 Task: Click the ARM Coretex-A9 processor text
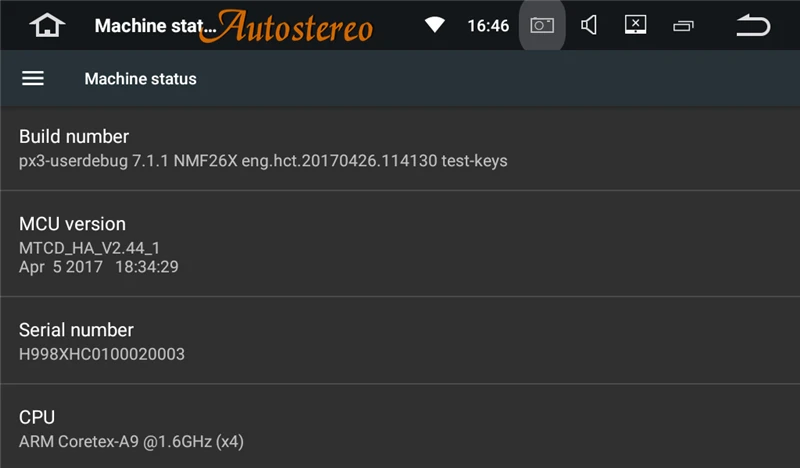(x=132, y=441)
